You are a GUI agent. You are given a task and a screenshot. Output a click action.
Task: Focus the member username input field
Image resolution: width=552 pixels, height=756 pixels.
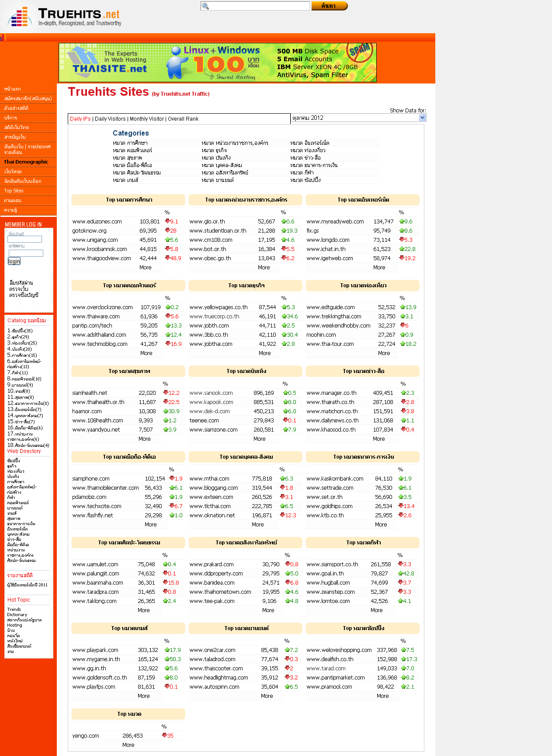pos(25,239)
